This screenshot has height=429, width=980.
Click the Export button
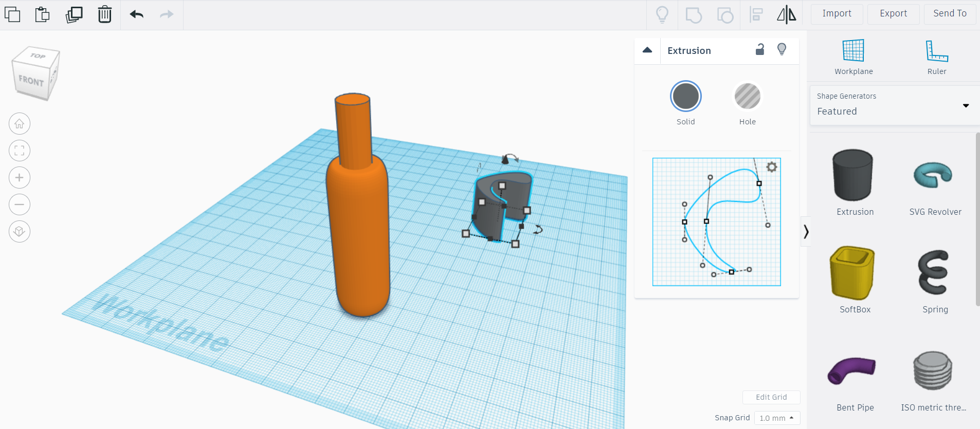click(893, 14)
